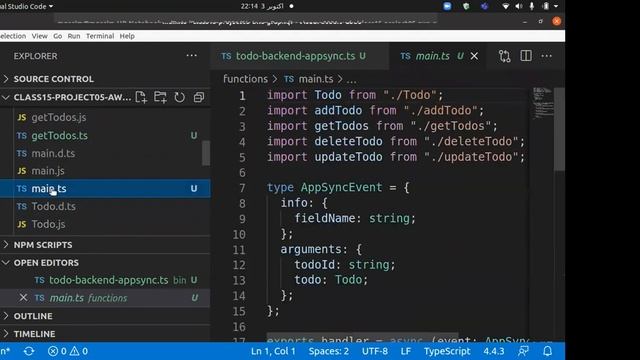This screenshot has height=360, width=640.
Task: Click the battery indicator in top bar
Action: tap(546, 6)
